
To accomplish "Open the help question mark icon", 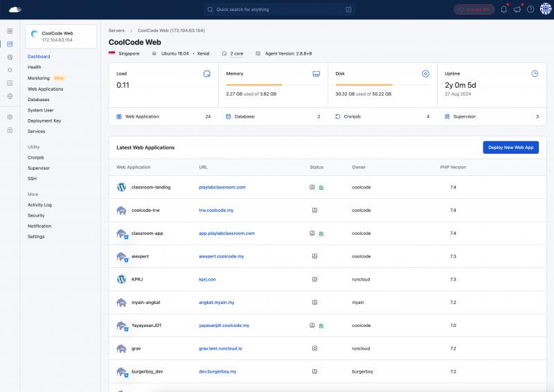I will pyautogui.click(x=530, y=10).
